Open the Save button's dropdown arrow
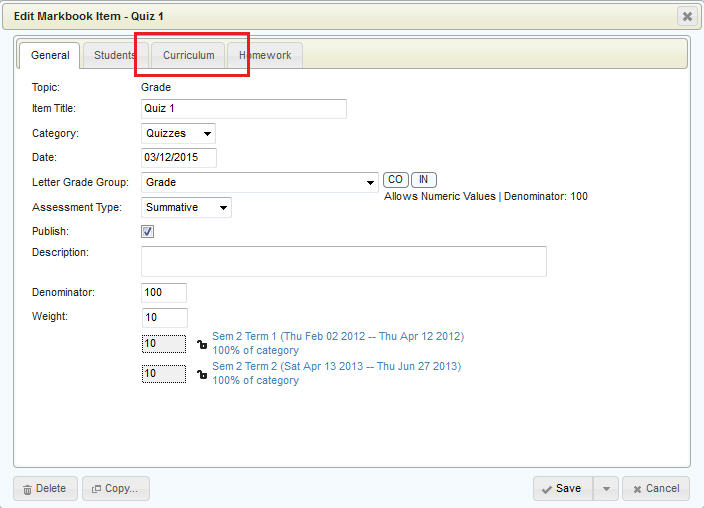This screenshot has height=508, width=704. 605,488
